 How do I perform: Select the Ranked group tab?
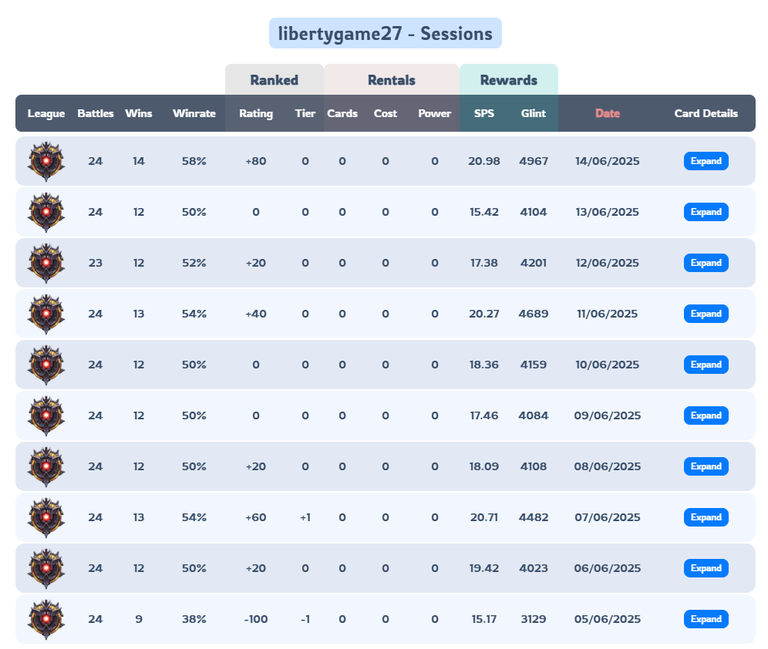pos(274,80)
